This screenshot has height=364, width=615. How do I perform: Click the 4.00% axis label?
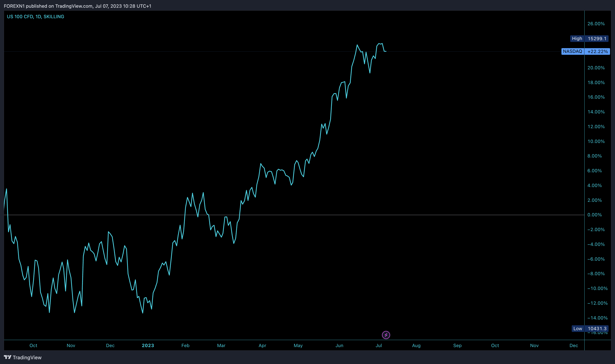(594, 186)
